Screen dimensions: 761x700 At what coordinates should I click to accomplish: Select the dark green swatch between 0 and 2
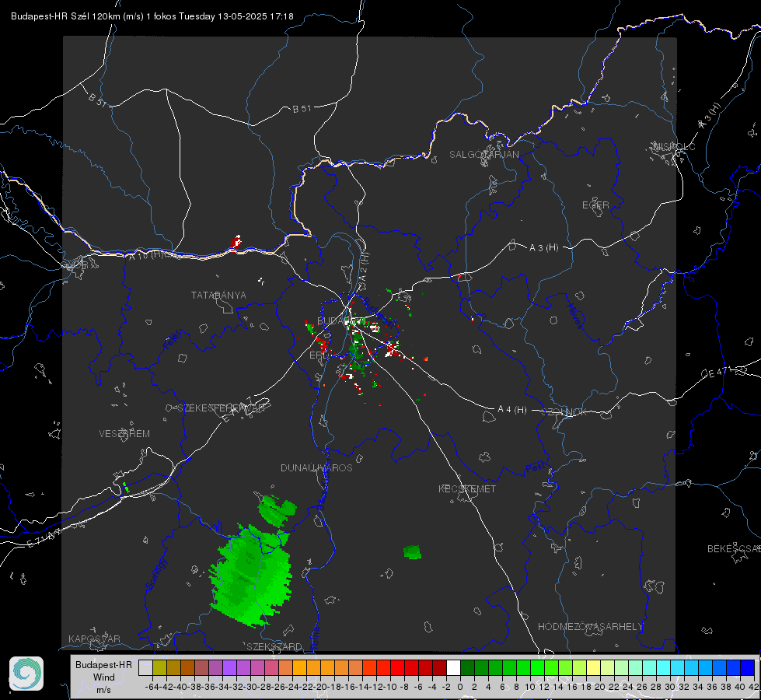click(x=467, y=667)
